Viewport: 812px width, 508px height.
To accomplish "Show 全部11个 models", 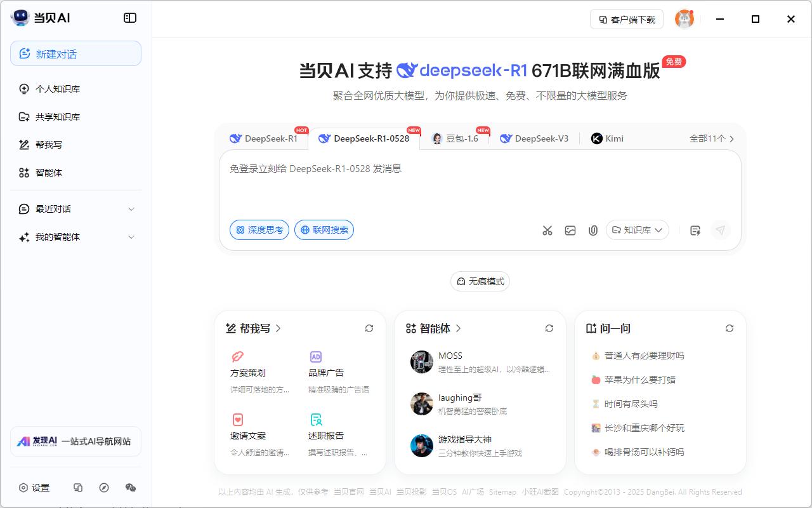I will pyautogui.click(x=712, y=138).
